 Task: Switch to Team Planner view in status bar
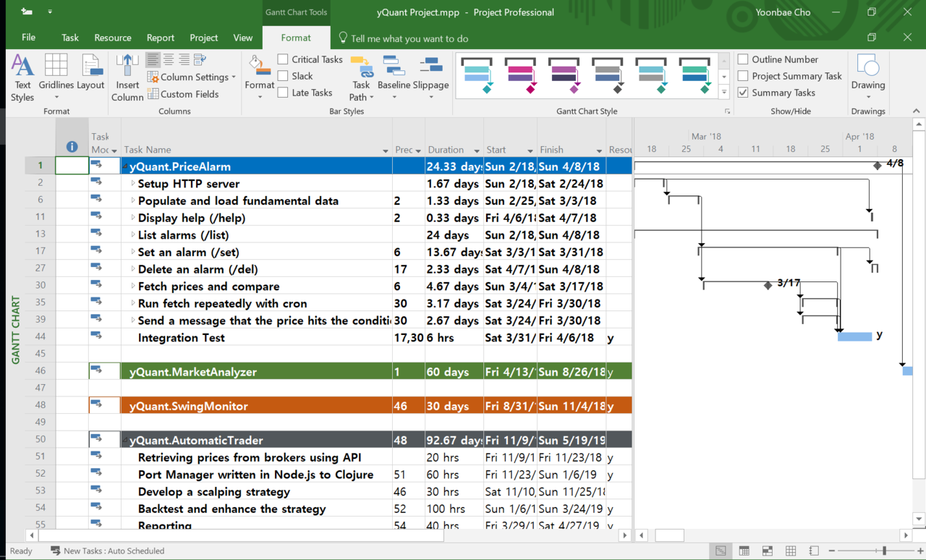pyautogui.click(x=768, y=551)
